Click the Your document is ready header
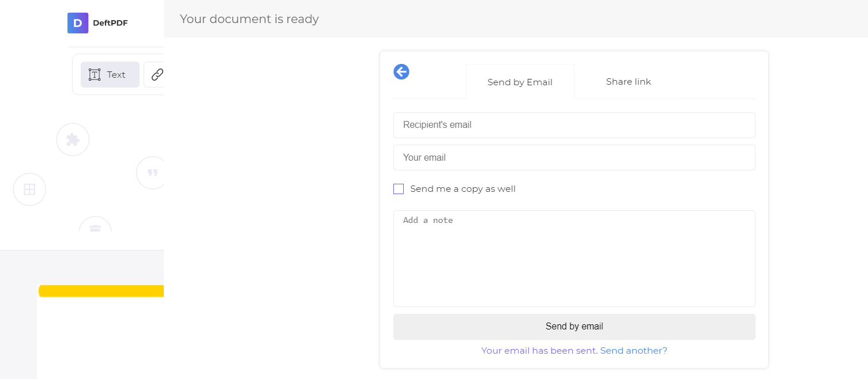 [249, 19]
